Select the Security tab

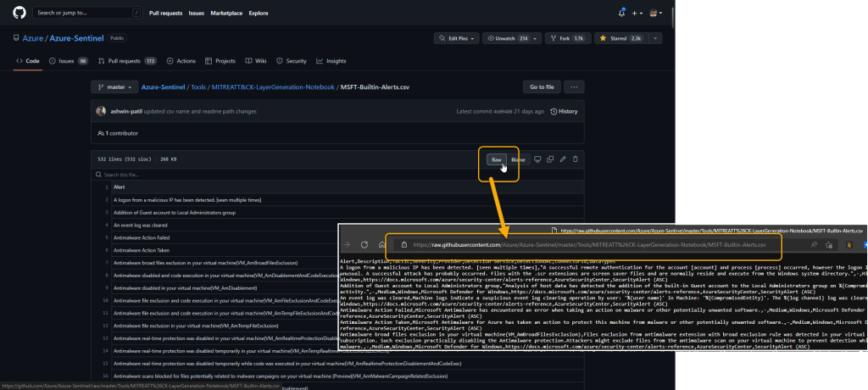(292, 61)
